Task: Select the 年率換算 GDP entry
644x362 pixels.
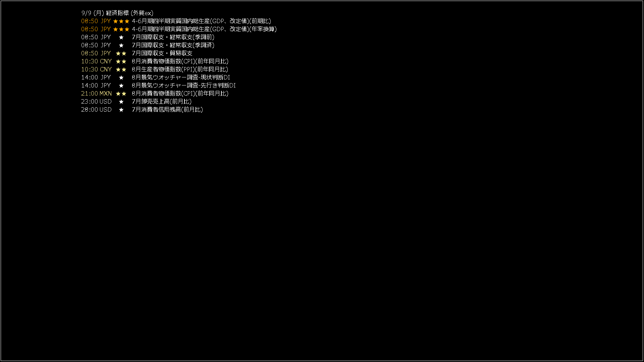Action: [x=204, y=29]
